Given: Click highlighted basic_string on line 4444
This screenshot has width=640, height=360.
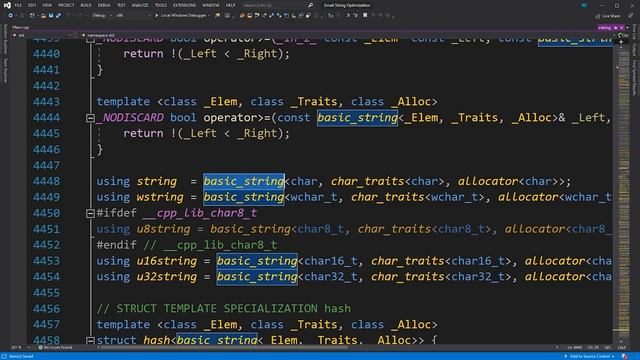Looking at the screenshot, I should [x=357, y=118].
